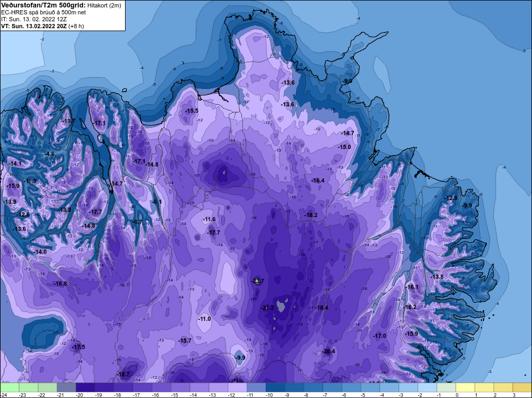Click the 'VT: Sun. 13.02.2022 20Z' line
Viewport: 532px width, 398px height.
tap(34, 26)
